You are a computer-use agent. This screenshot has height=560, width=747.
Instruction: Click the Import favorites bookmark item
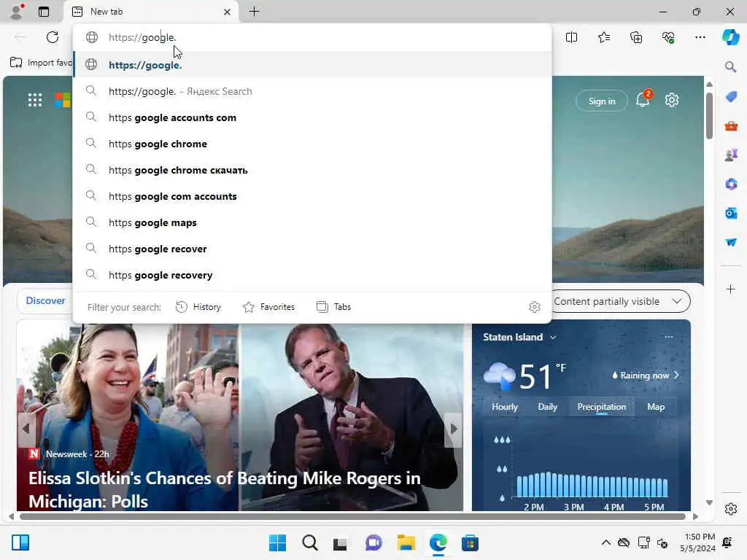pyautogui.click(x=41, y=63)
